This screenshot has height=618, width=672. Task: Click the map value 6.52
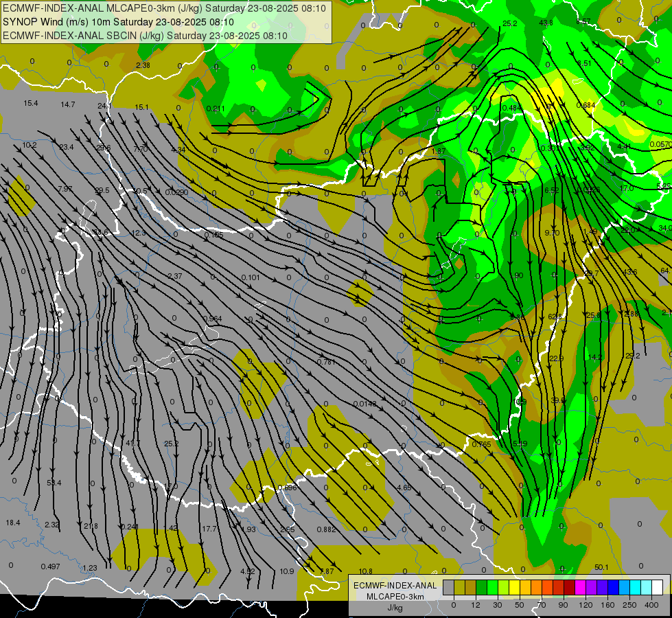[x=552, y=190]
